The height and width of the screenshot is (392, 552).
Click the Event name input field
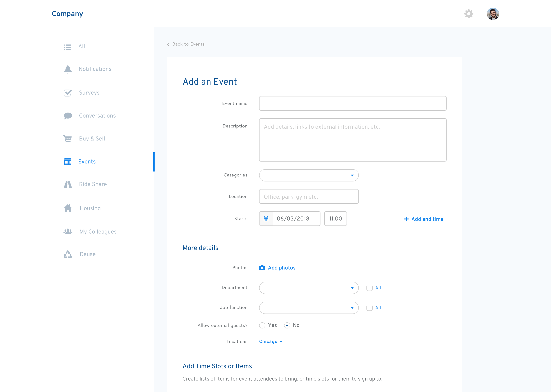[352, 103]
